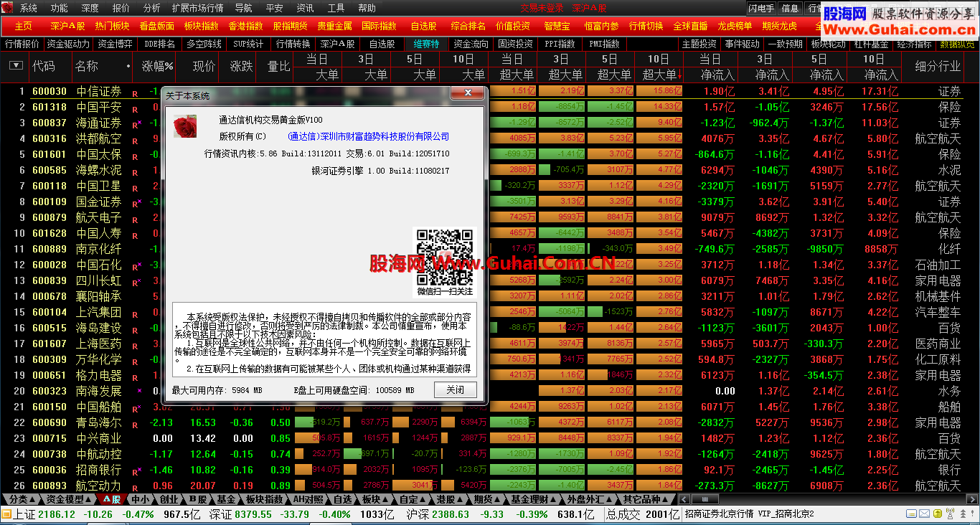Switch to the 主题投资 sub-tab
980x525 pixels.
(699, 44)
